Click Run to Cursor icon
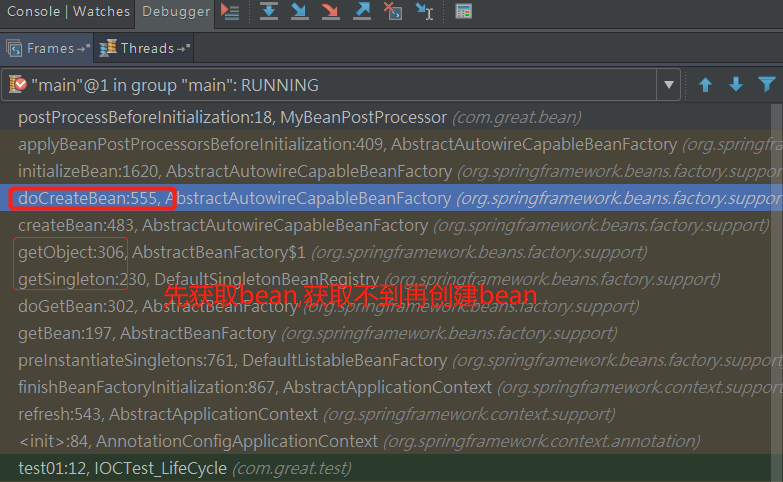This screenshot has height=482, width=783. [x=424, y=11]
